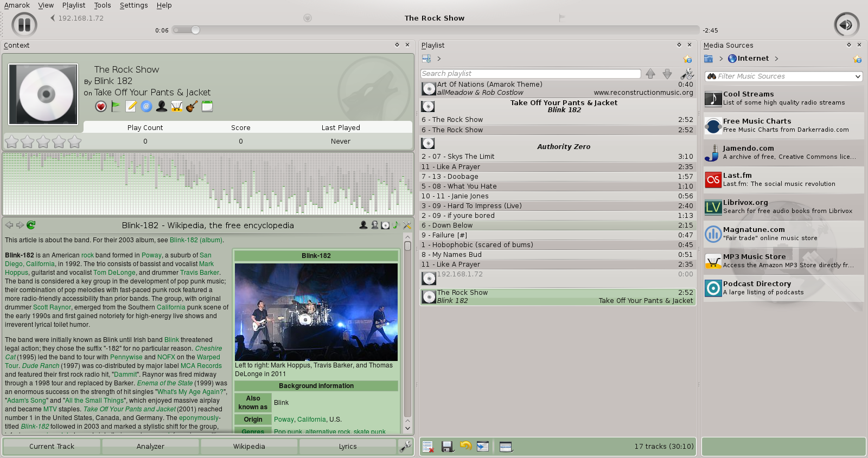Viewport: 868px width, 458px height.
Task: Open the Tools menu
Action: [103, 5]
